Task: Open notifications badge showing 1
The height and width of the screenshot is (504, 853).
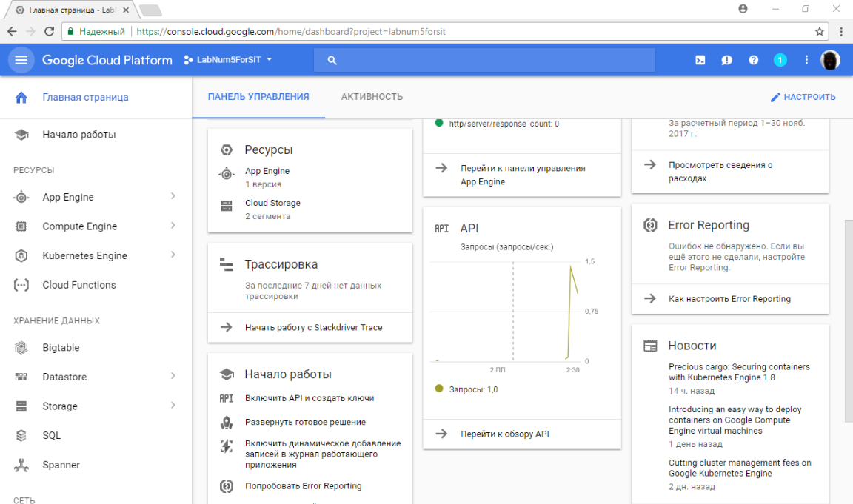Action: pyautogui.click(x=780, y=60)
